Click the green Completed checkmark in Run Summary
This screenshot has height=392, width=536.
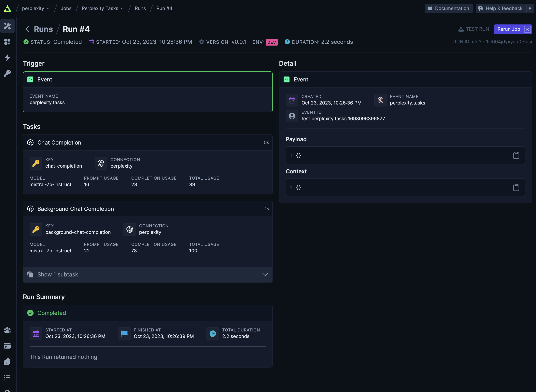coord(30,313)
